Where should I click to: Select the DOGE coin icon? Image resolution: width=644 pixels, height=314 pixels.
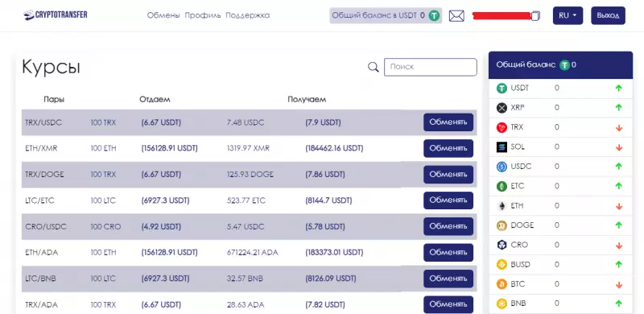502,225
